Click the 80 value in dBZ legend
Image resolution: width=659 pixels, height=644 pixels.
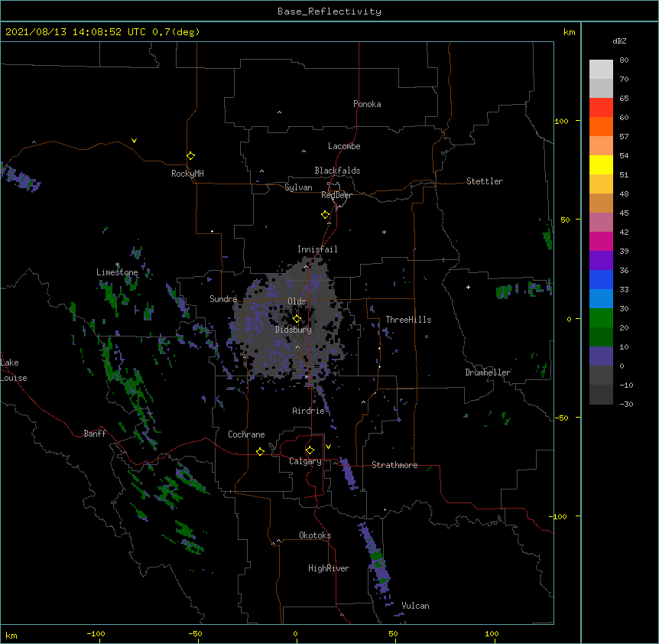624,60
